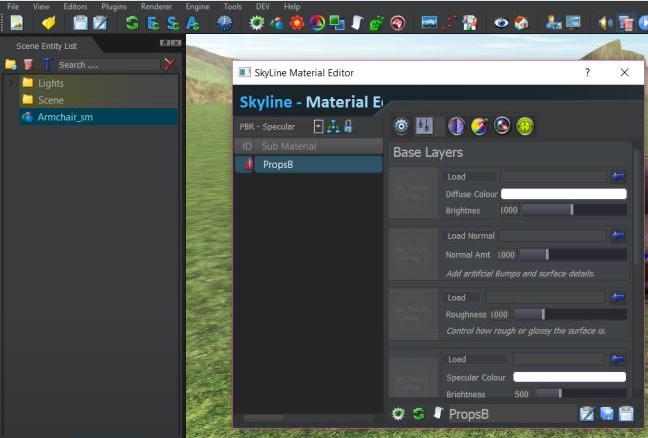This screenshot has height=438, width=648.
Task: Toggle the padlock icon in material editor
Action: tap(348, 126)
